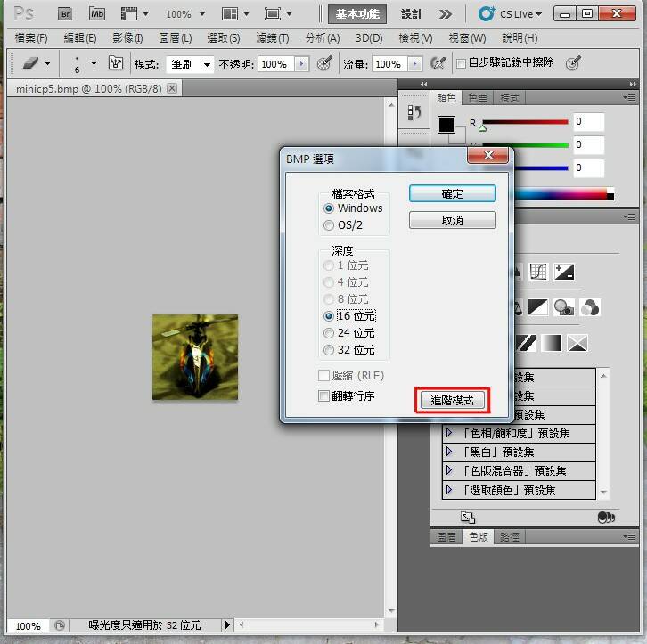The image size is (647, 644).
Task: Select OS/2 file format radio button
Action: 329,225
